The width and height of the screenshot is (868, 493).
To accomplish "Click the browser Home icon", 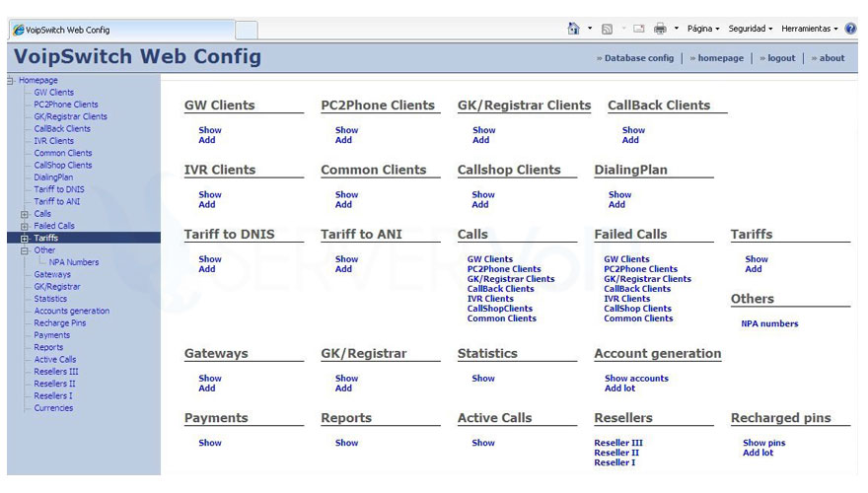I will click(573, 29).
